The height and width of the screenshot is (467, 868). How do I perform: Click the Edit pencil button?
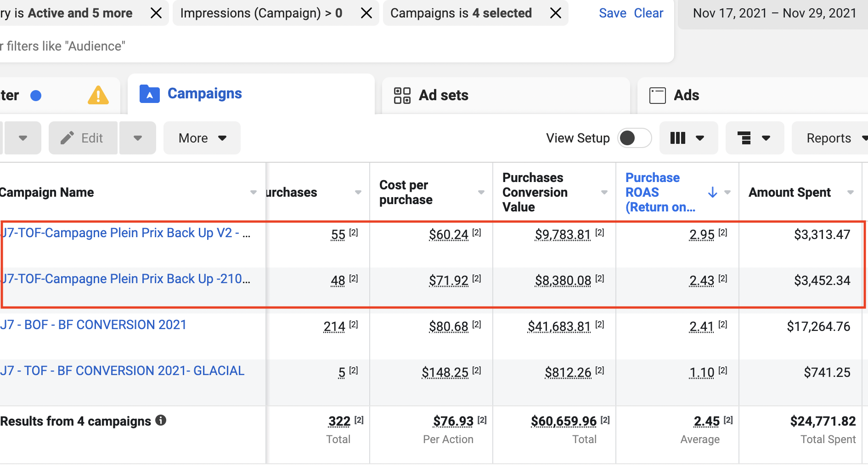(x=83, y=138)
